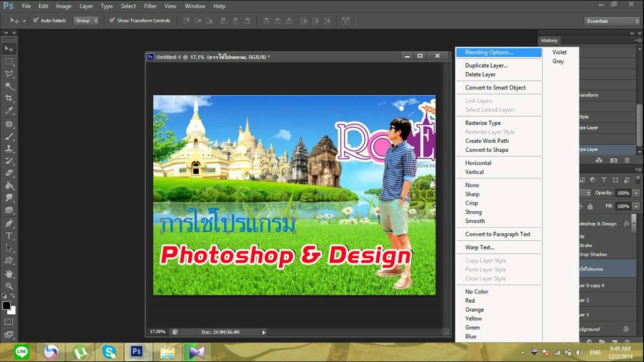
Task: Create new snapshot camera icon in History
Action: click(x=614, y=160)
